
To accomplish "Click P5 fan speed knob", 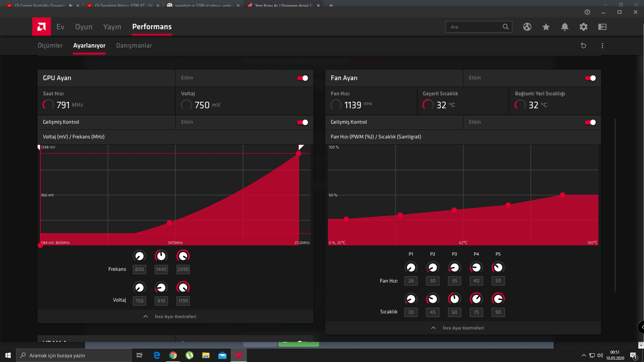I will [x=498, y=267].
